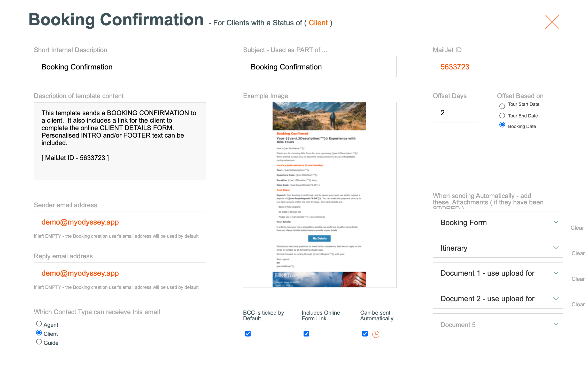This screenshot has width=588, height=366.
Task: Toggle the BCC is ticked by Default checkbox
Action: [248, 334]
